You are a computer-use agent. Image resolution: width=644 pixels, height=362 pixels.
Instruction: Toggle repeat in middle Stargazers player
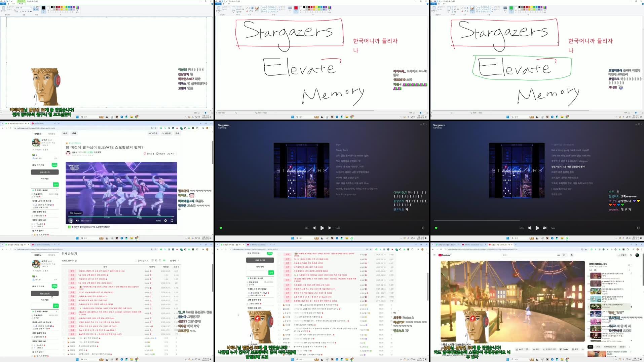338,228
